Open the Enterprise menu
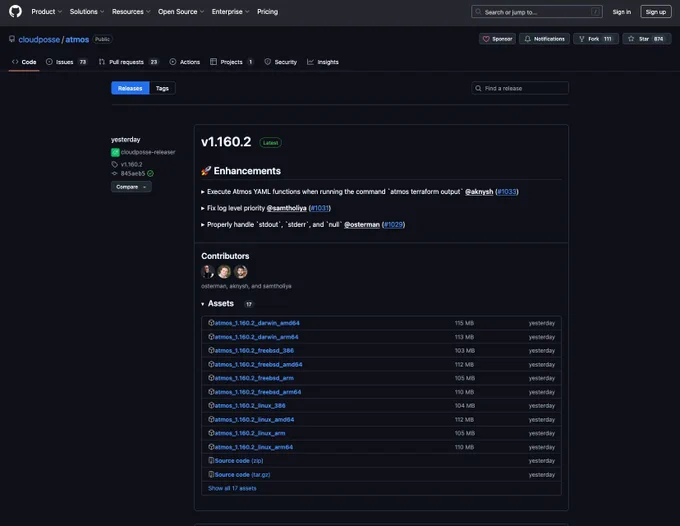This screenshot has width=680, height=526. (x=230, y=12)
